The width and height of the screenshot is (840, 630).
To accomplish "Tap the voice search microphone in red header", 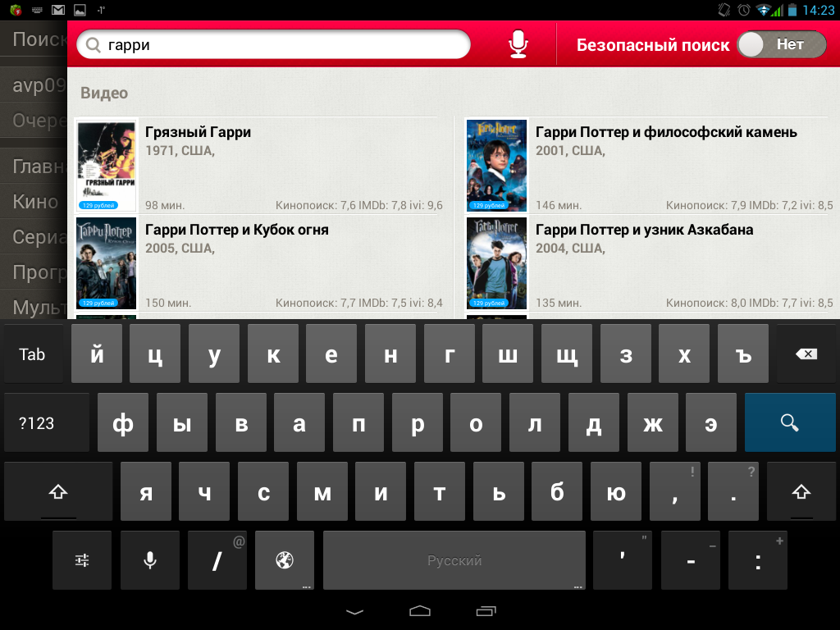I will tap(518, 44).
